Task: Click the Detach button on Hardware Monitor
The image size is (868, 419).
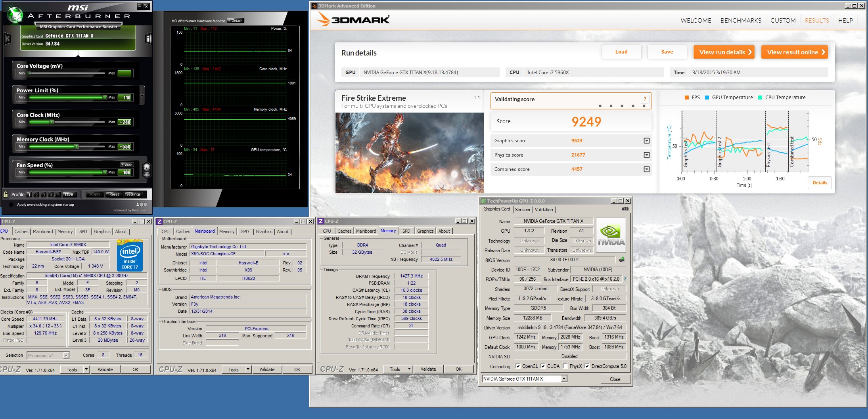Action: [236, 21]
